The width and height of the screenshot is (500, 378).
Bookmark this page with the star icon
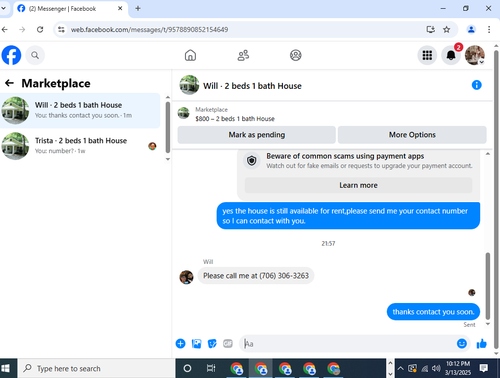click(447, 30)
